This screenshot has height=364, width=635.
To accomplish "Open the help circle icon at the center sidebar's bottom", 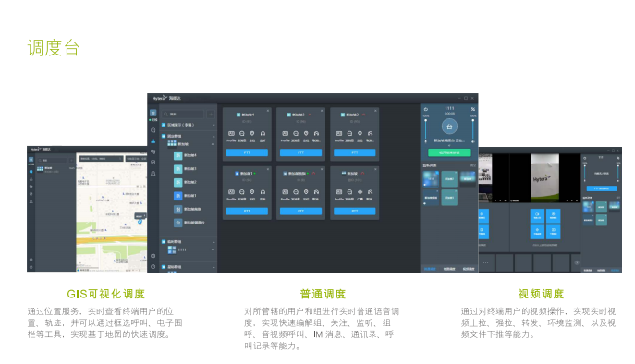I will coord(153,267).
